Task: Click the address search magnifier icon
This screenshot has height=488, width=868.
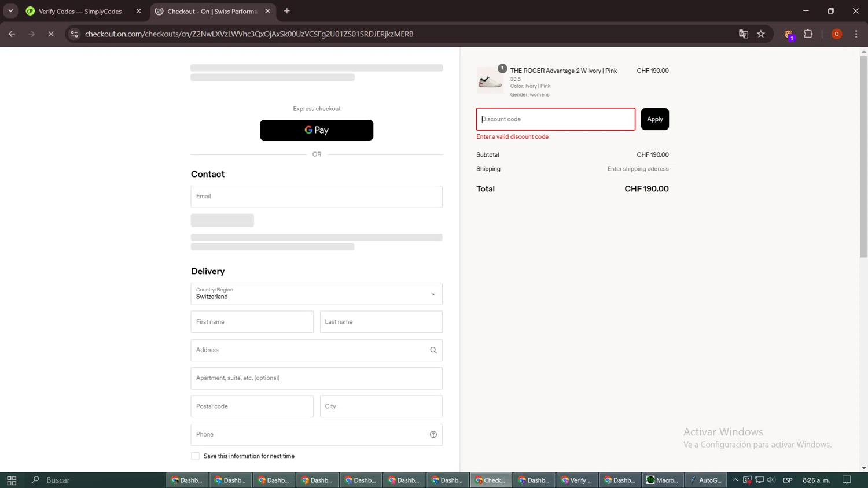Action: pyautogui.click(x=433, y=350)
